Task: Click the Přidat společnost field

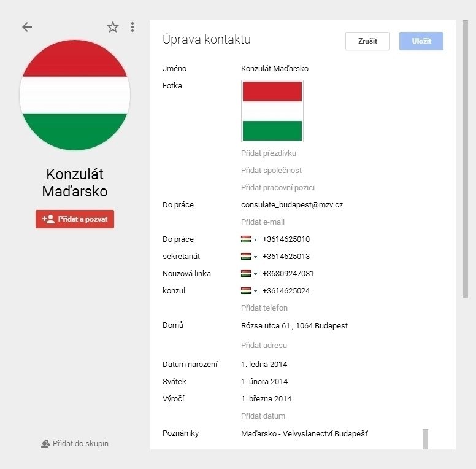Action: click(x=271, y=171)
